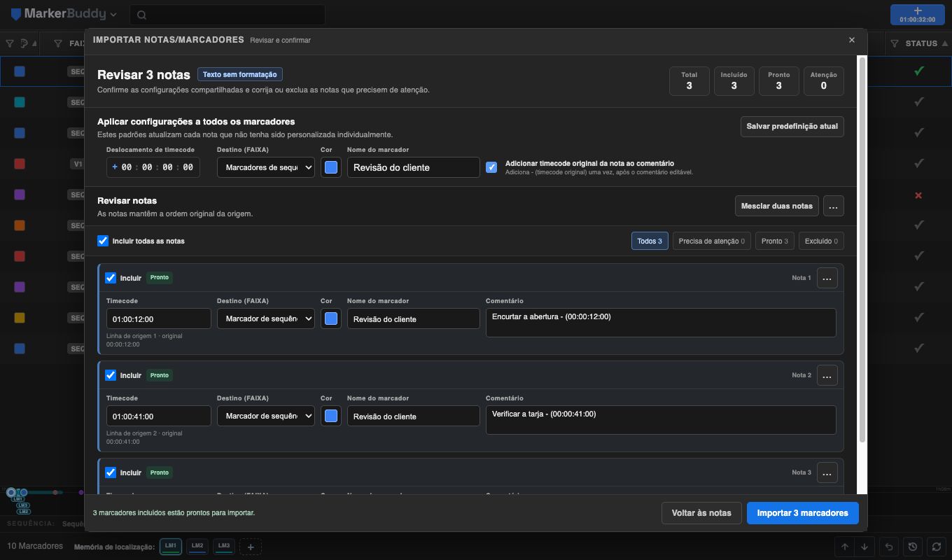952x560 pixels.
Task: Open the Nota 2 Destino dropdown
Action: [x=266, y=416]
